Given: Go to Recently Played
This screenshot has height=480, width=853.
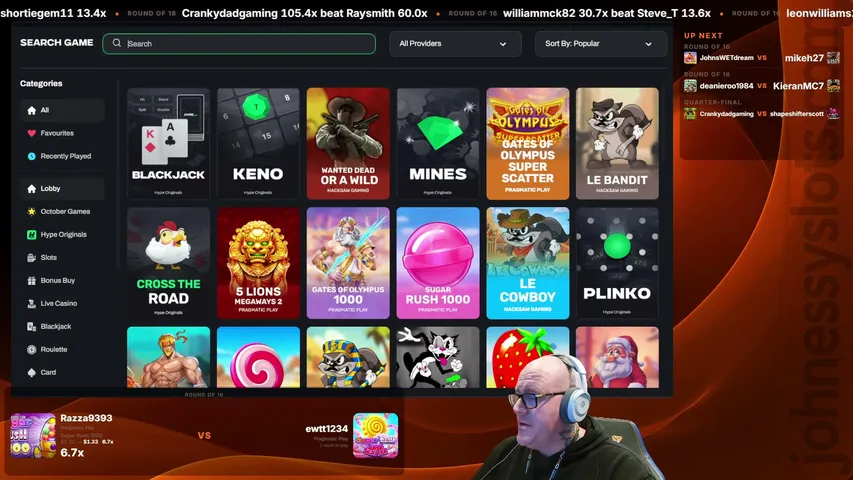Looking at the screenshot, I should [x=66, y=156].
